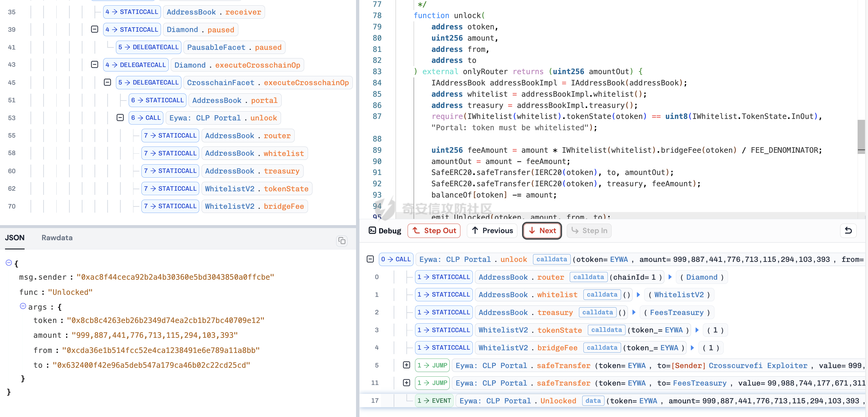Collapse the Diamond executeCrosschainOp node

[95, 65]
